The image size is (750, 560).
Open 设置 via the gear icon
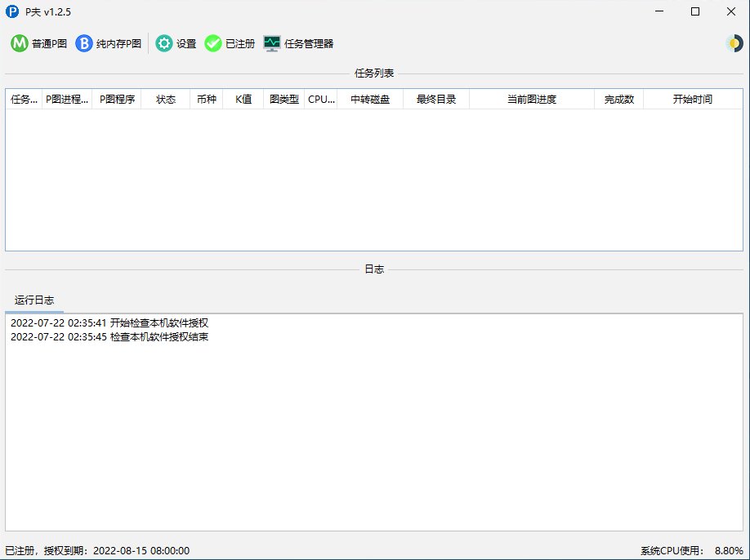tap(164, 43)
